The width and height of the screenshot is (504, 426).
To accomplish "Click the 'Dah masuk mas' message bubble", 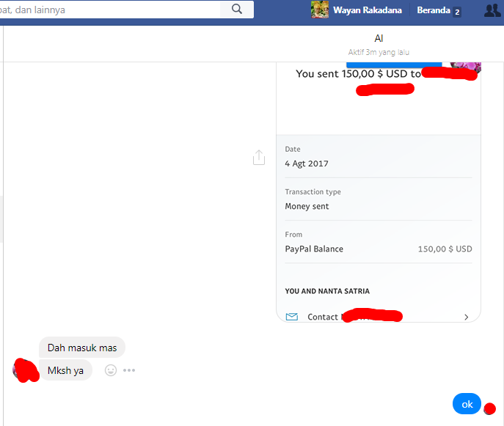I will [x=82, y=348].
